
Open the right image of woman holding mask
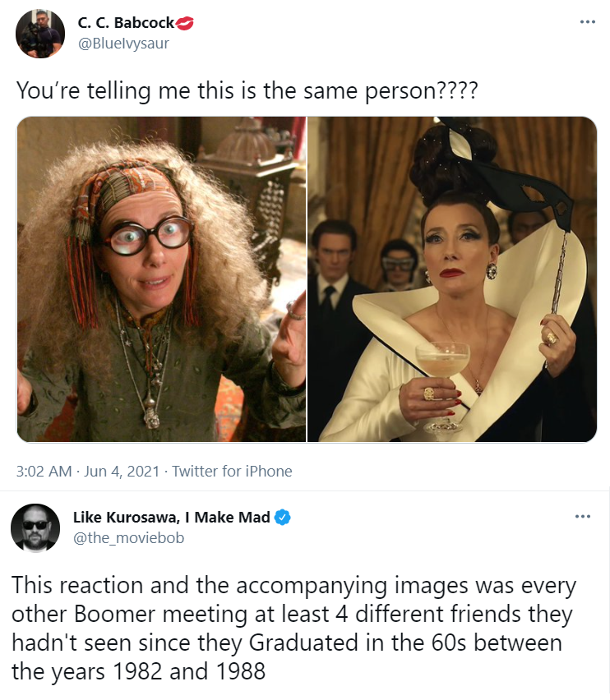click(452, 279)
